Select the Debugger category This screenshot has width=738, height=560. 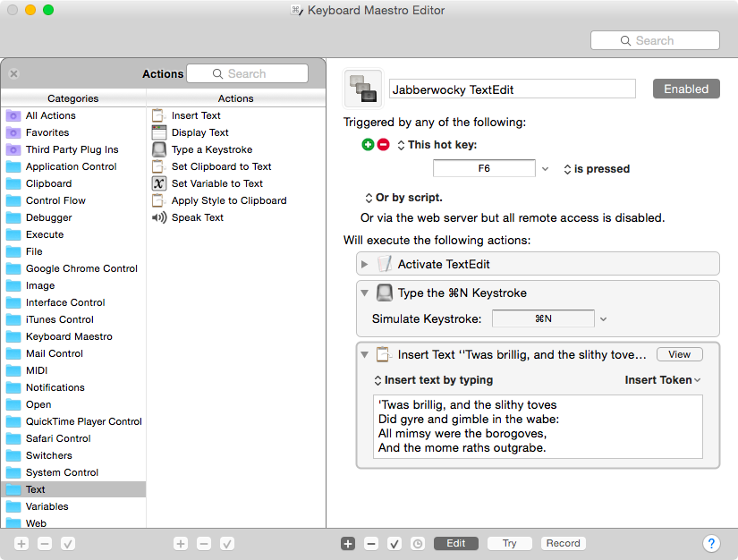tap(73, 217)
